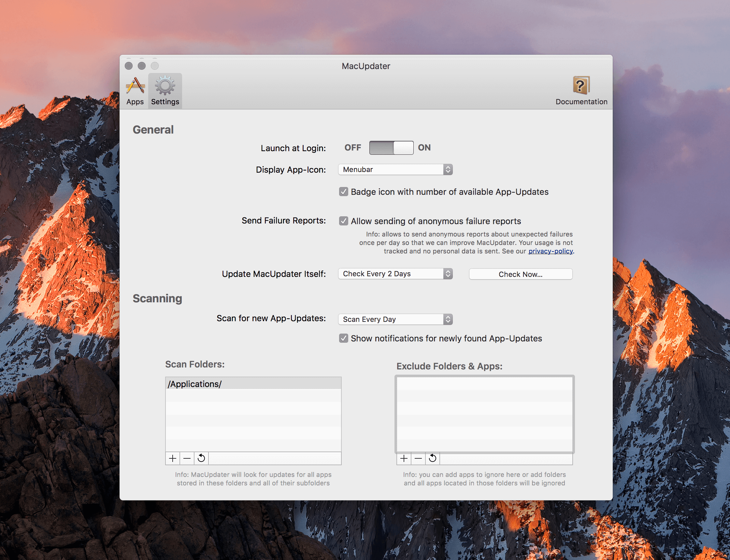Viewport: 730px width, 560px height.
Task: Open the Apps toolbar icon
Action: click(135, 91)
